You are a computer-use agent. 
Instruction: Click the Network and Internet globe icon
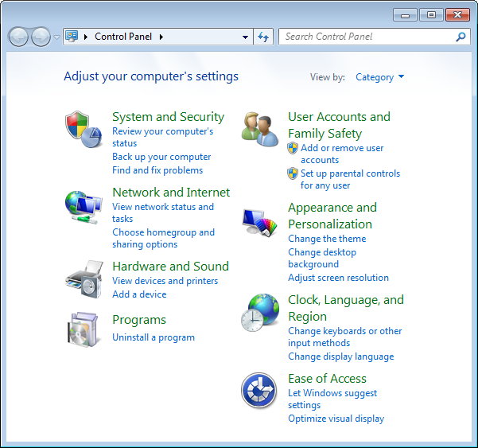point(84,208)
